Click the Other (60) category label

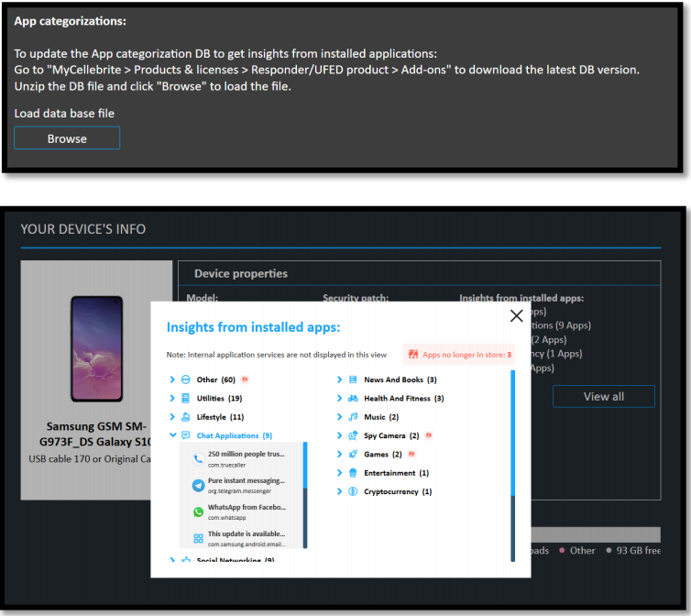coord(216,379)
